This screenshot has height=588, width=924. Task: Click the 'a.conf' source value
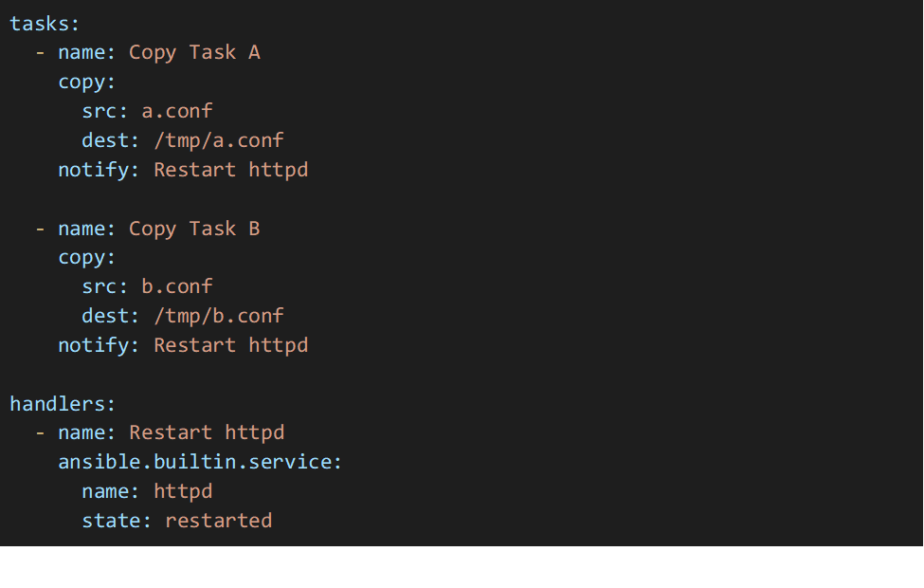177,111
